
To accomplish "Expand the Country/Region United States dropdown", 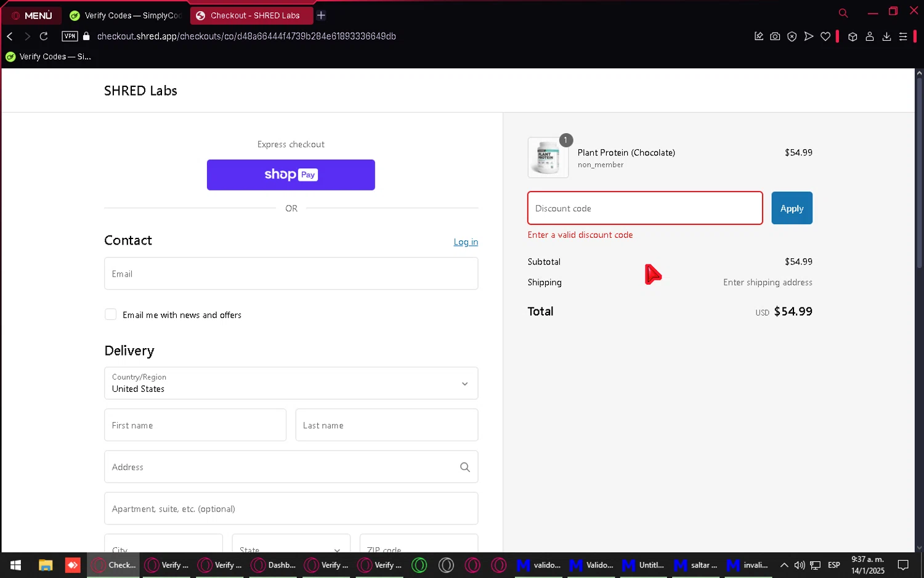I will 291,383.
